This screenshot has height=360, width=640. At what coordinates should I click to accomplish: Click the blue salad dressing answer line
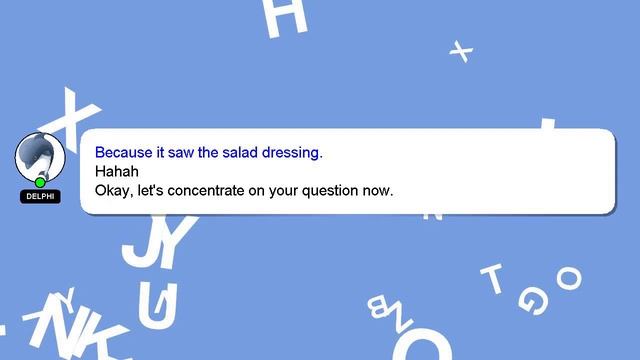pyautogui.click(x=209, y=152)
